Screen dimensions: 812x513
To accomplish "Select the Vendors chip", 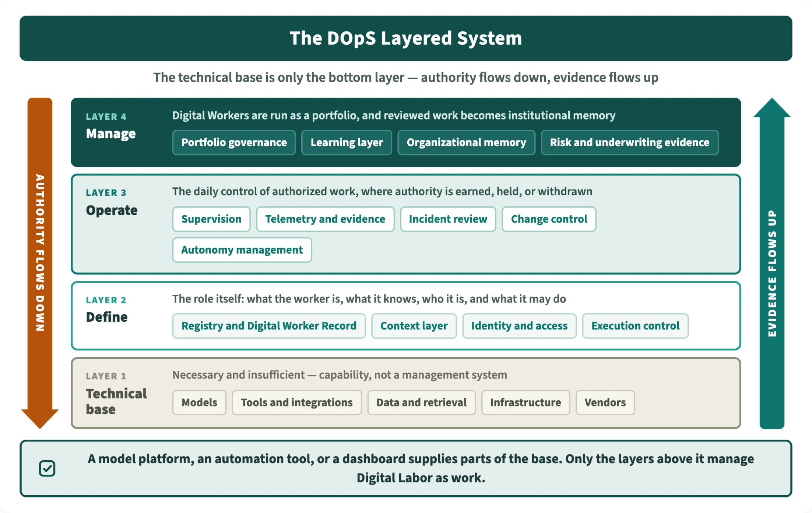I will coord(605,402).
